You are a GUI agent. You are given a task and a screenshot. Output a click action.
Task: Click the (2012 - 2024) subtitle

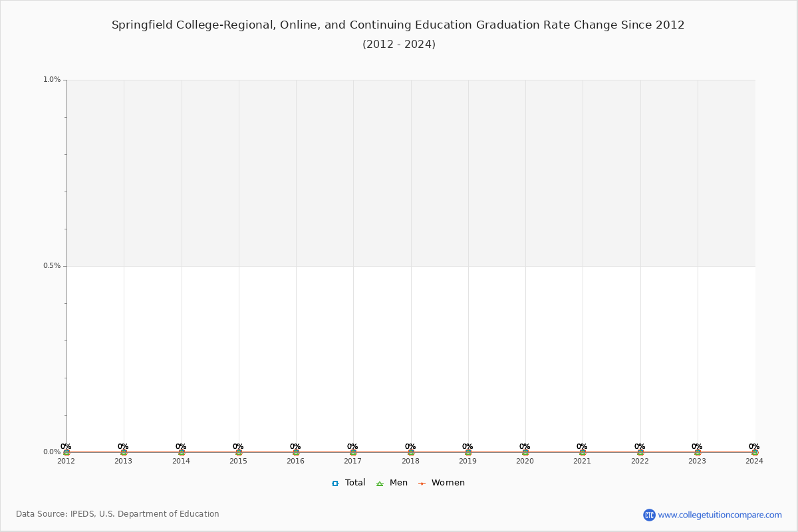coord(399,45)
